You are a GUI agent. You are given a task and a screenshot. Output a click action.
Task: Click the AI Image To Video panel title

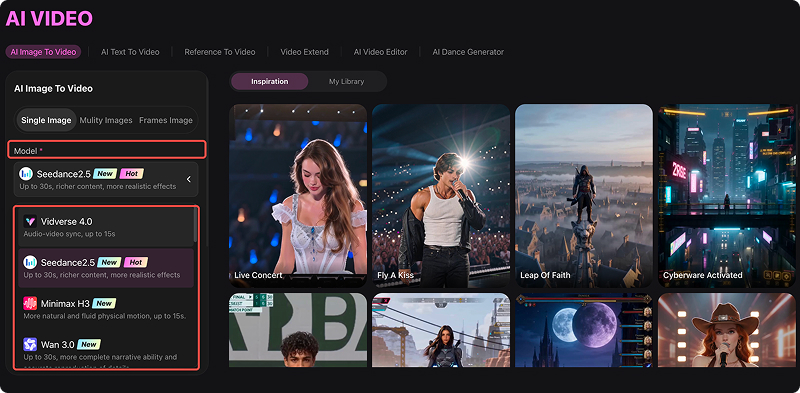coord(53,88)
